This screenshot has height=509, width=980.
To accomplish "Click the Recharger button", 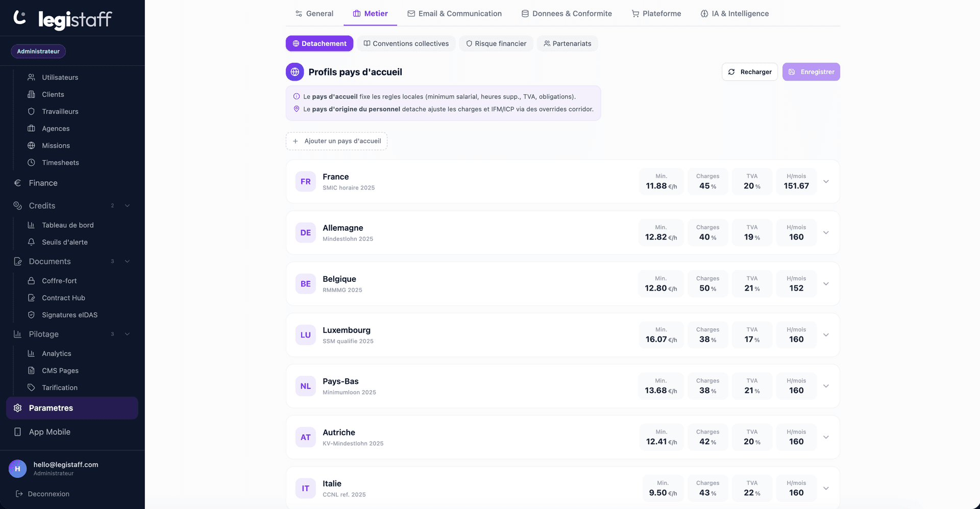I will 750,72.
